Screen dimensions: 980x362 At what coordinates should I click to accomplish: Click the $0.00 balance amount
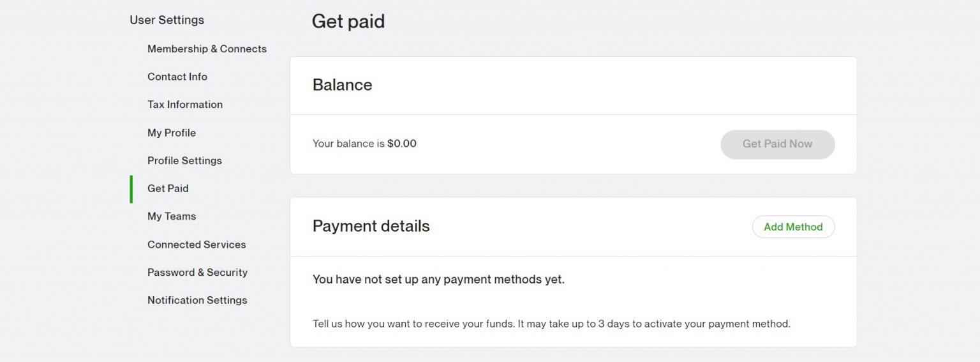point(401,144)
